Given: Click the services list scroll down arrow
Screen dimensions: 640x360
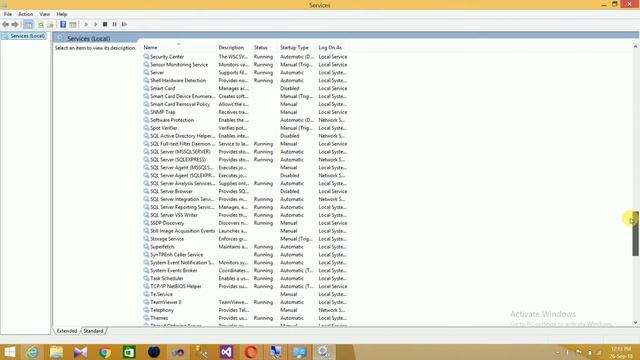Looking at the screenshot, I should click(x=636, y=322).
